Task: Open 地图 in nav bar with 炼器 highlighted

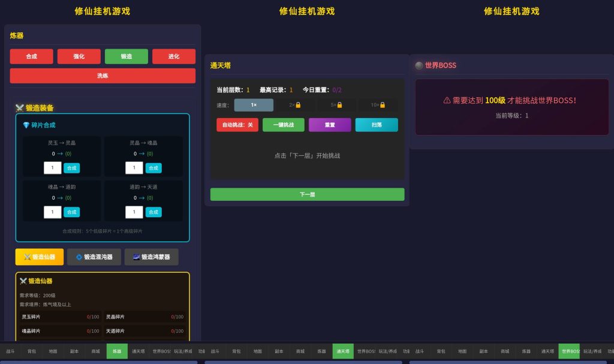Action: tap(53, 351)
